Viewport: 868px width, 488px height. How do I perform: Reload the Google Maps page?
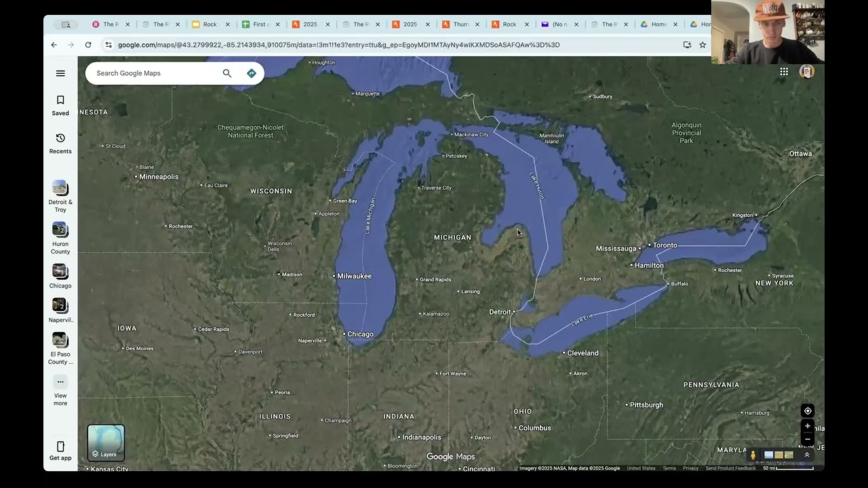(x=88, y=45)
